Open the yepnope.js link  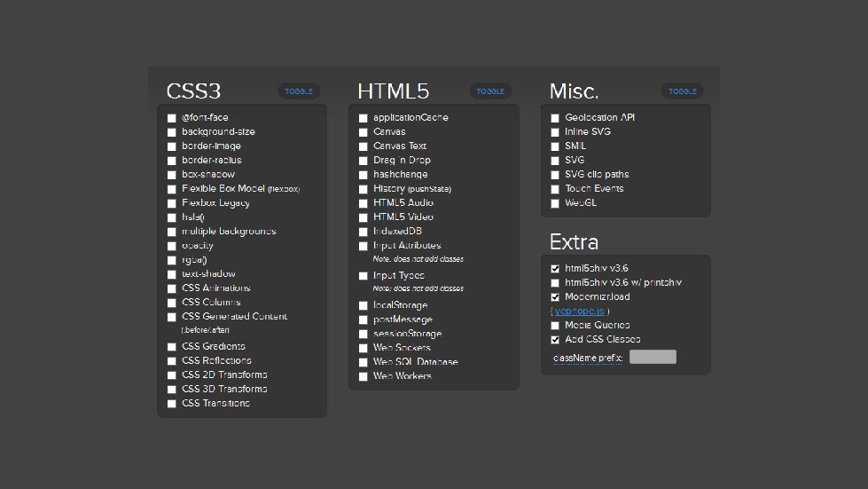(580, 312)
